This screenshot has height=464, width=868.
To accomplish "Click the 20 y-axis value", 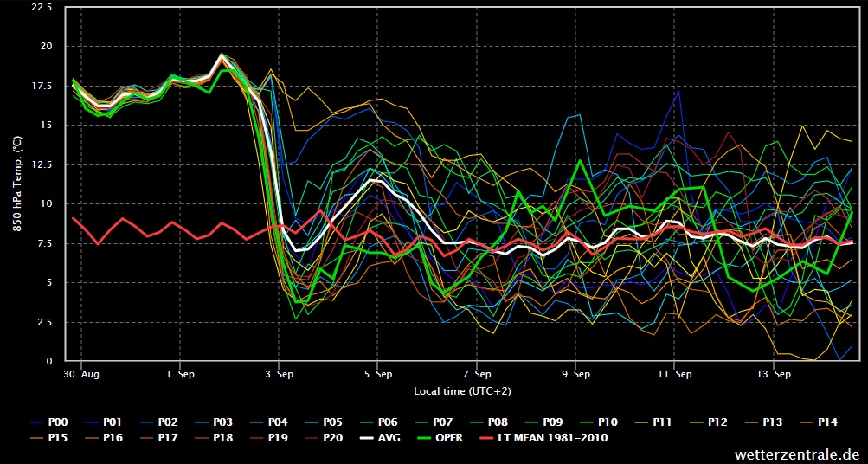I will 47,46.
